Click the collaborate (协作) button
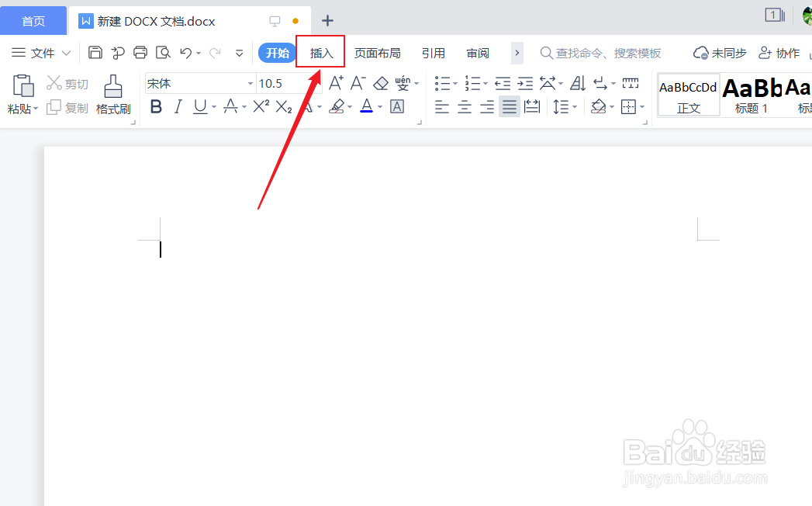This screenshot has height=506, width=812. point(779,53)
